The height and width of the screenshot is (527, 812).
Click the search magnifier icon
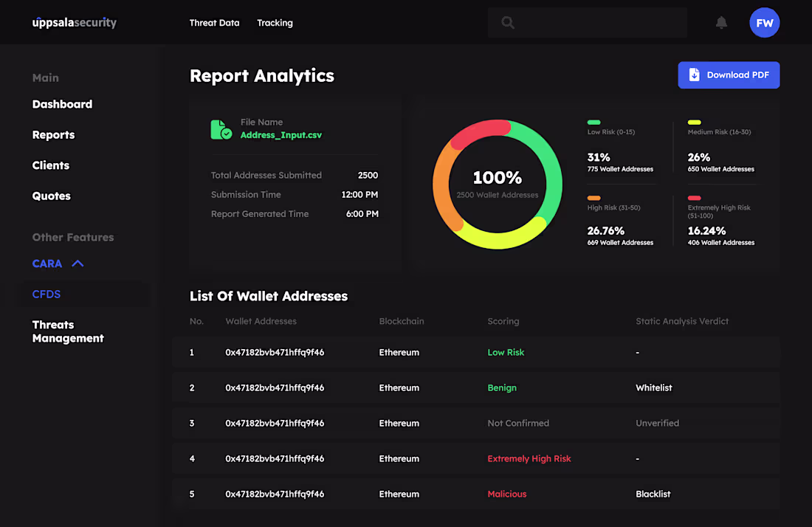pos(507,23)
